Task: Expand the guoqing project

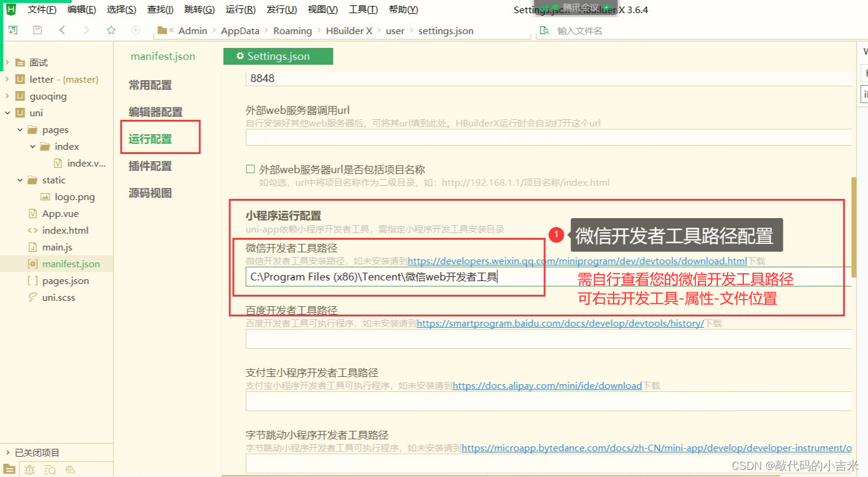Action: pyautogui.click(x=7, y=96)
